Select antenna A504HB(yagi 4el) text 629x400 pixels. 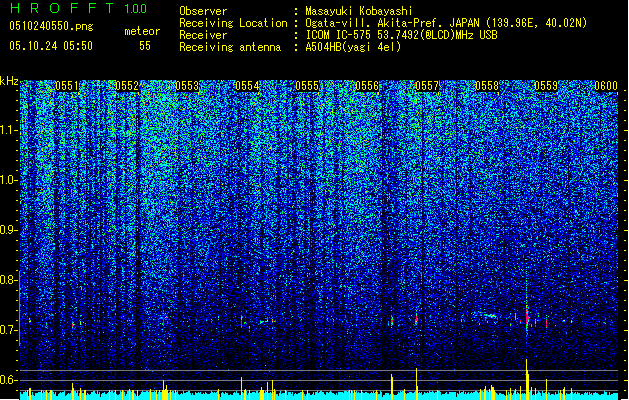coord(353,47)
